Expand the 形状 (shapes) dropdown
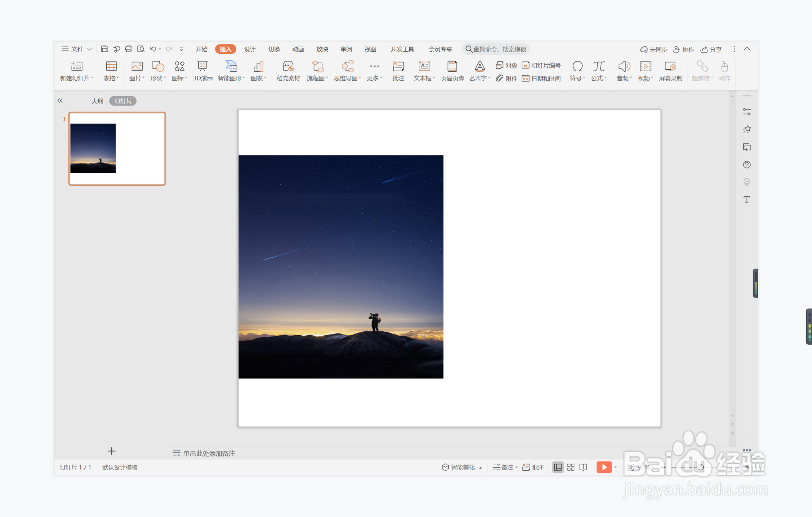 coord(165,78)
